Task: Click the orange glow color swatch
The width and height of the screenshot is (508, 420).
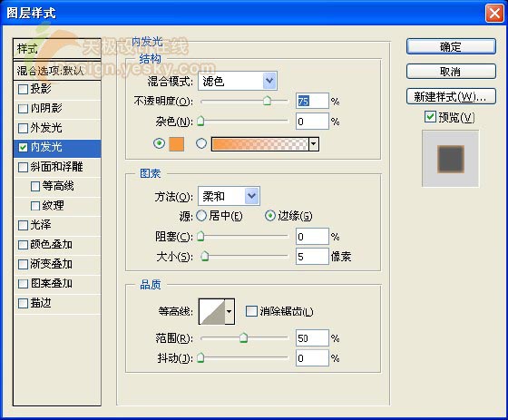Action: tap(177, 144)
